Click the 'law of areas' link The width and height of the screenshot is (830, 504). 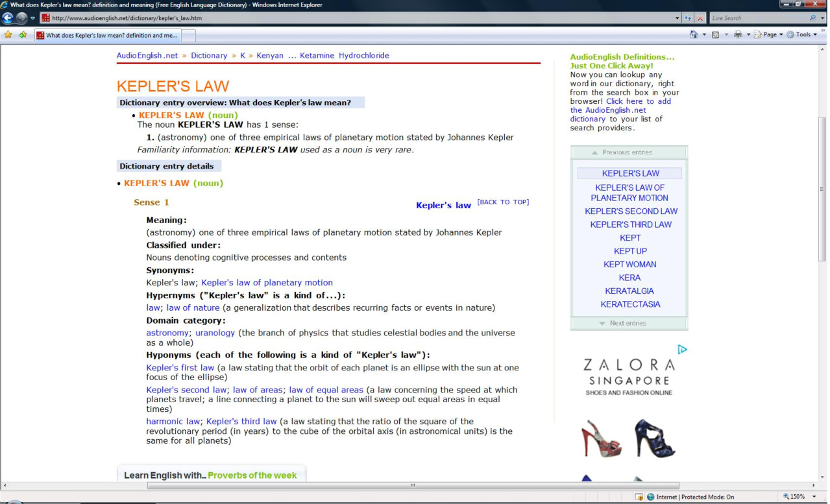click(258, 390)
